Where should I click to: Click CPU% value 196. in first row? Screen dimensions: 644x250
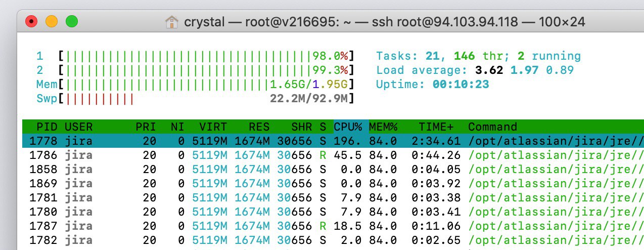coord(348,141)
